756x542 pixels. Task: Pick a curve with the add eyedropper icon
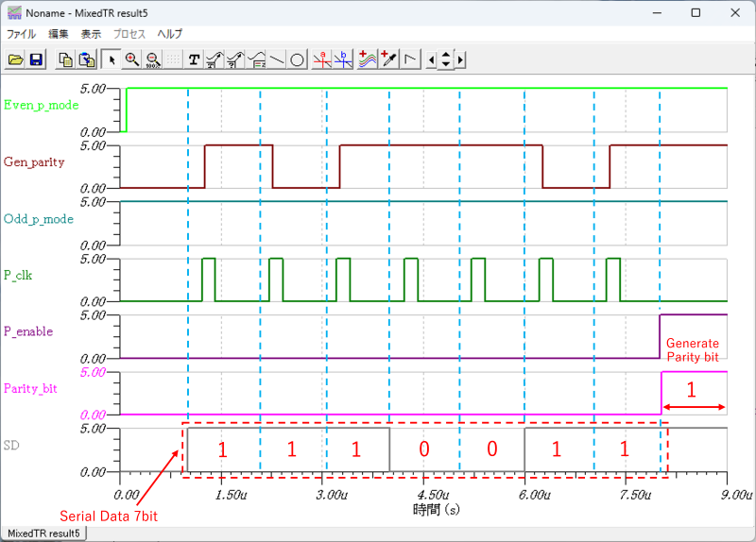tap(388, 59)
